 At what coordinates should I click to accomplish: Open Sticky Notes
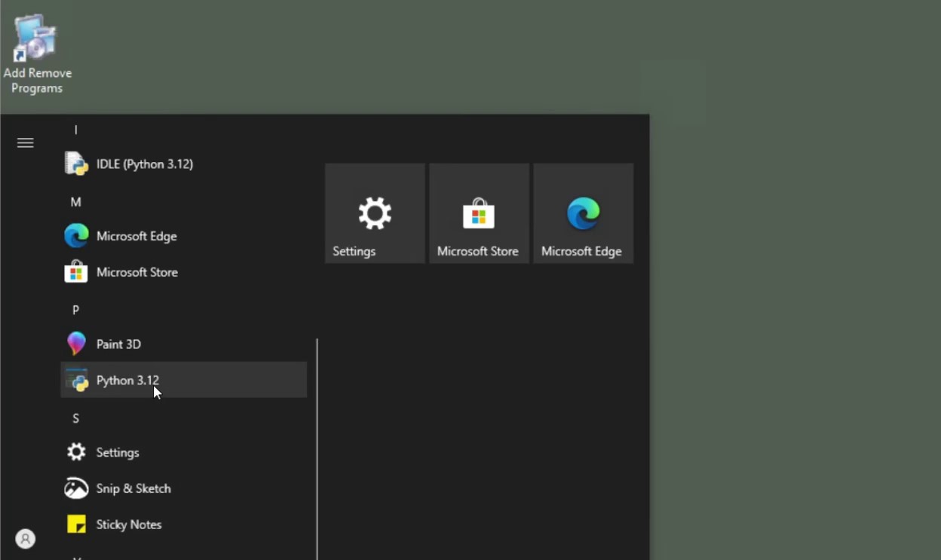(x=129, y=525)
